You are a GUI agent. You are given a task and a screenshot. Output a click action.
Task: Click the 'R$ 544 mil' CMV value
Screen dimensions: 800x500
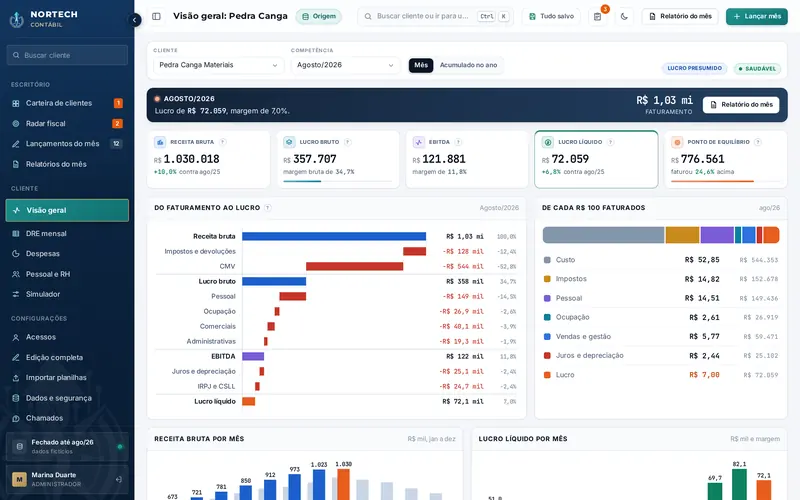click(x=463, y=266)
